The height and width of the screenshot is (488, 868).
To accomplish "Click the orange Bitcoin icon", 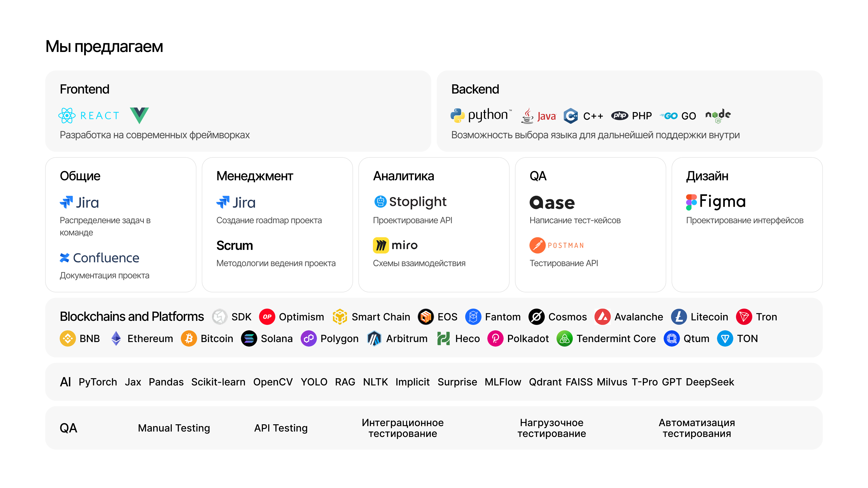I will click(x=189, y=338).
